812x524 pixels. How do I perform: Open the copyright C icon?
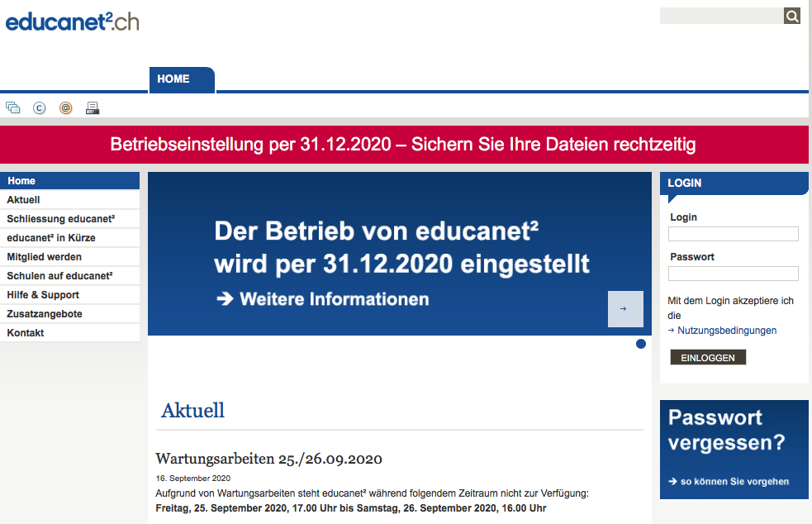click(x=40, y=107)
